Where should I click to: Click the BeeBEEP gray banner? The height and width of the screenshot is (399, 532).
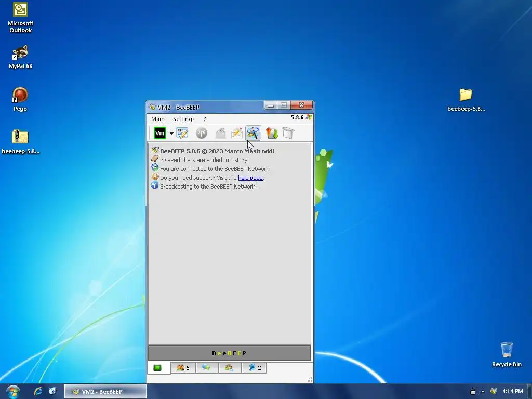click(x=229, y=353)
